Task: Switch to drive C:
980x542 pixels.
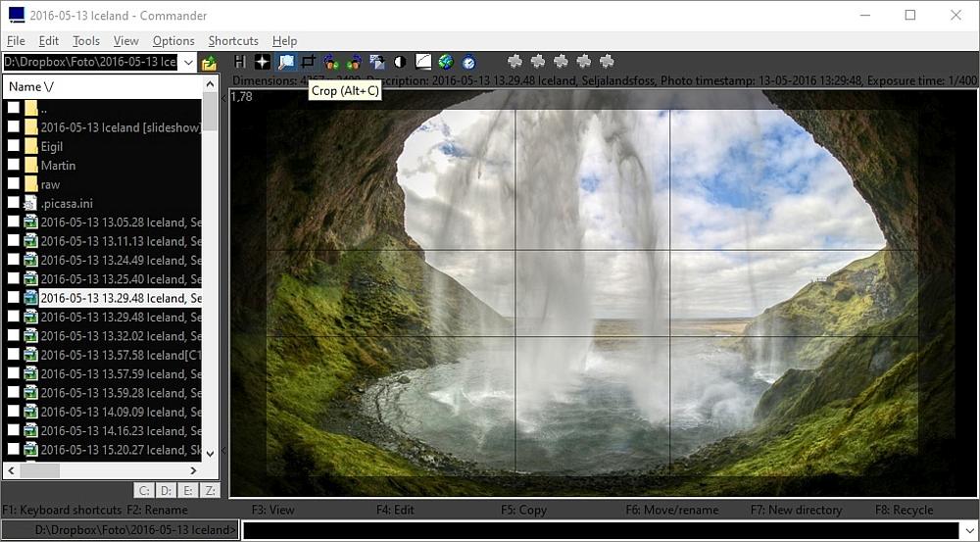Action: (x=144, y=491)
